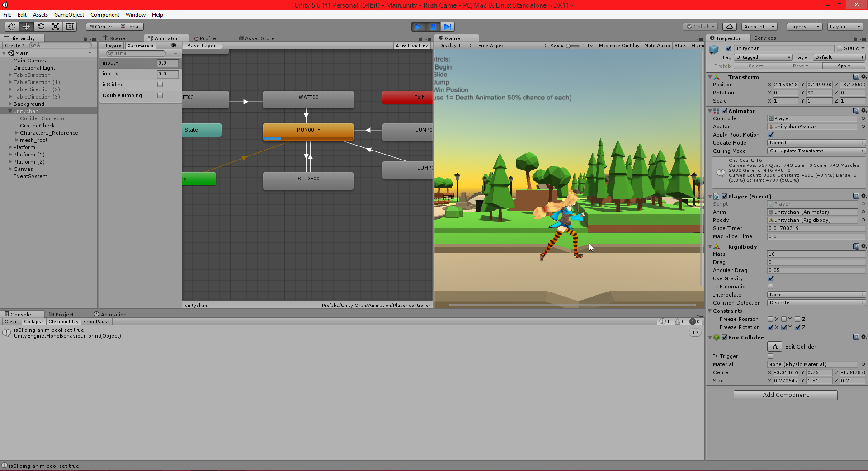Click the Auto Live Link button

411,46
